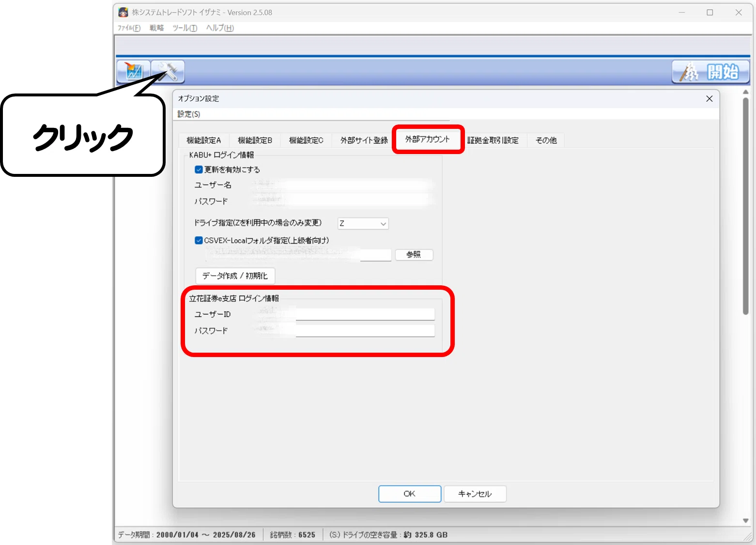Switch to the 外部サイト登録 tab
Viewport: 756px width, 545px height.
click(x=364, y=140)
